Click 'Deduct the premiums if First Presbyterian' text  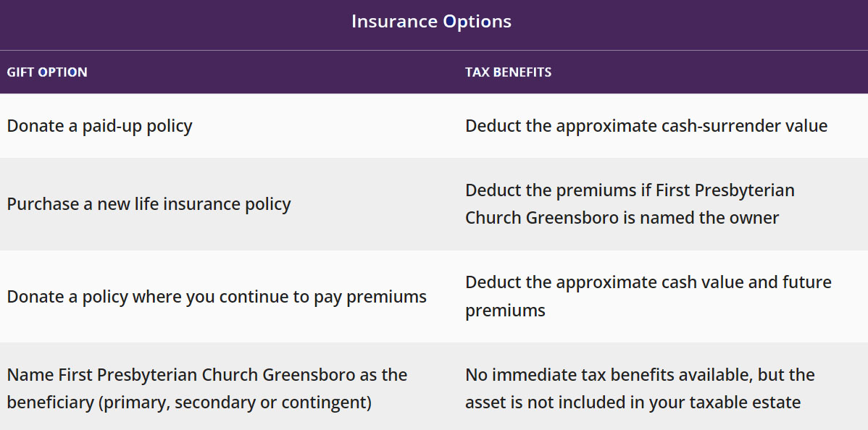click(630, 190)
